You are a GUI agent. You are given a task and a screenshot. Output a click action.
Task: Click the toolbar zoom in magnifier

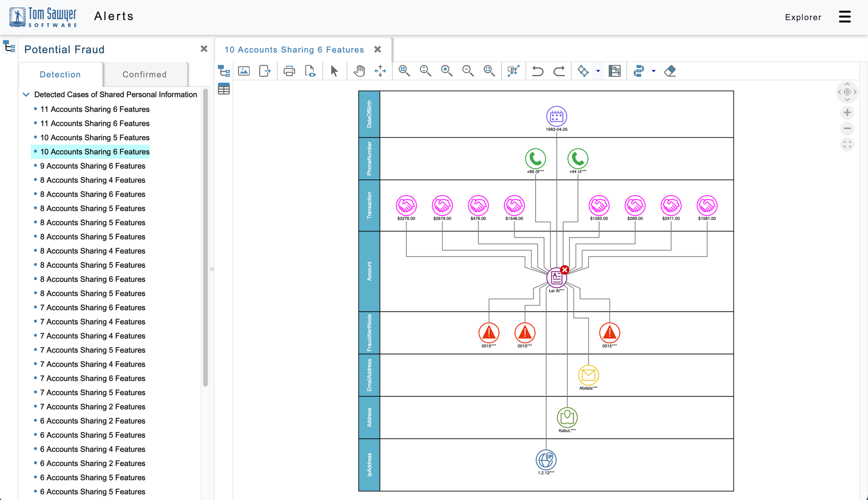pyautogui.click(x=447, y=71)
